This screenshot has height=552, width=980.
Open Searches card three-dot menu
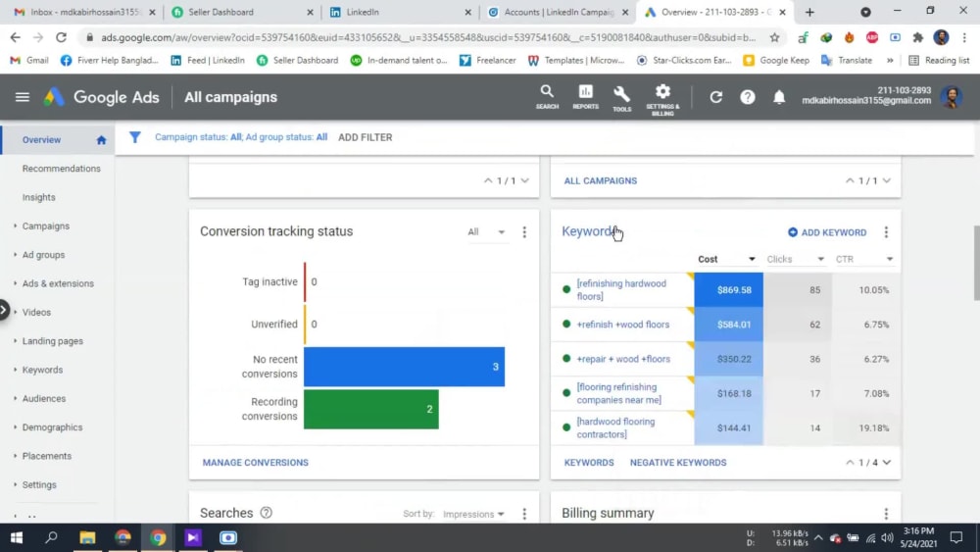(524, 514)
